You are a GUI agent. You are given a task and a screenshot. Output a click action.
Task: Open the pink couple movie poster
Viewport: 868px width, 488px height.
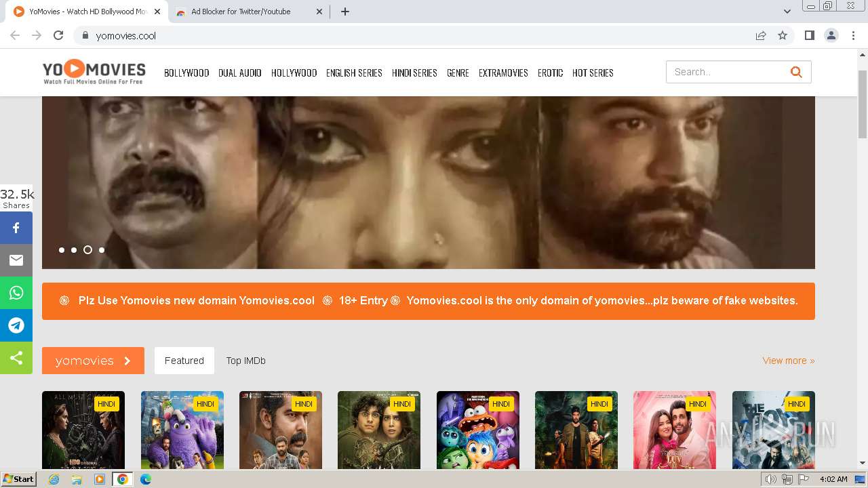pyautogui.click(x=675, y=430)
